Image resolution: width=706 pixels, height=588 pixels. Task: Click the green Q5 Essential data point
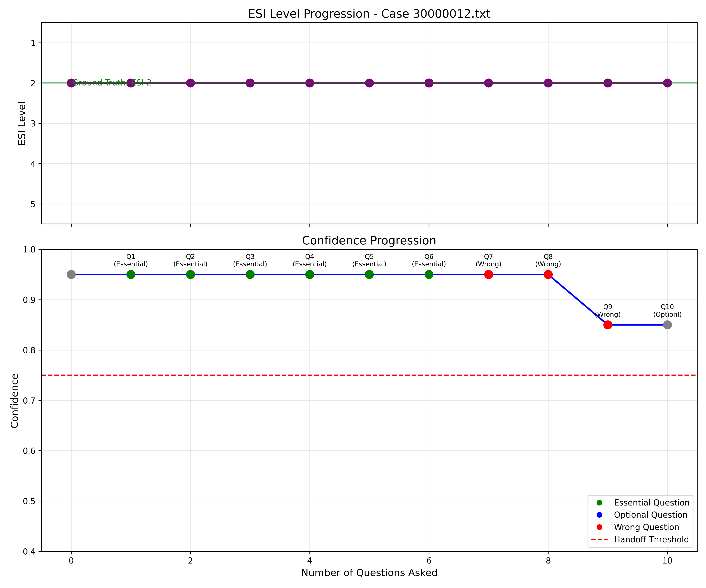(369, 275)
